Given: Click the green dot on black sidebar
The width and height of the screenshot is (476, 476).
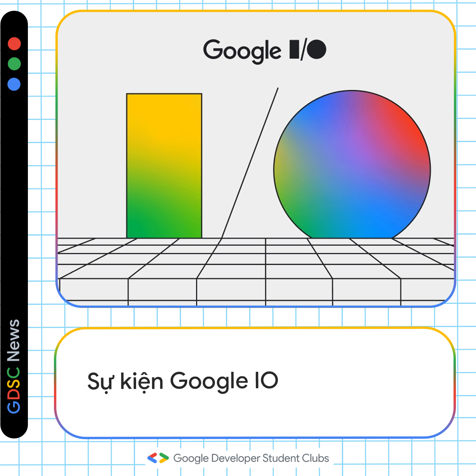Looking at the screenshot, I should tap(14, 64).
